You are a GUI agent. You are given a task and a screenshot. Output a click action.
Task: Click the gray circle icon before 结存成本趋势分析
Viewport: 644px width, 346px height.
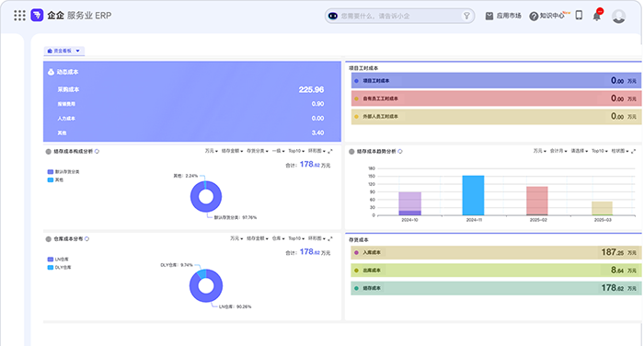pos(351,152)
